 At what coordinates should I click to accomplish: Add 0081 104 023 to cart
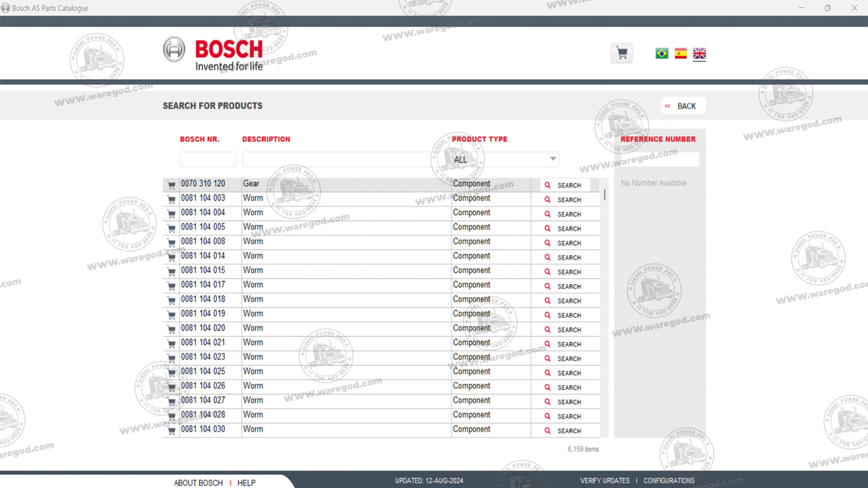tap(171, 358)
